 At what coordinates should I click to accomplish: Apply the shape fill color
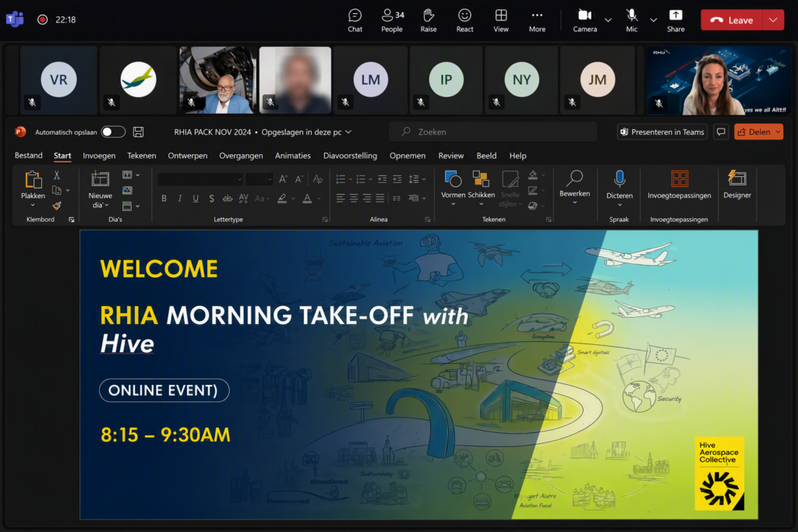pyautogui.click(x=533, y=175)
